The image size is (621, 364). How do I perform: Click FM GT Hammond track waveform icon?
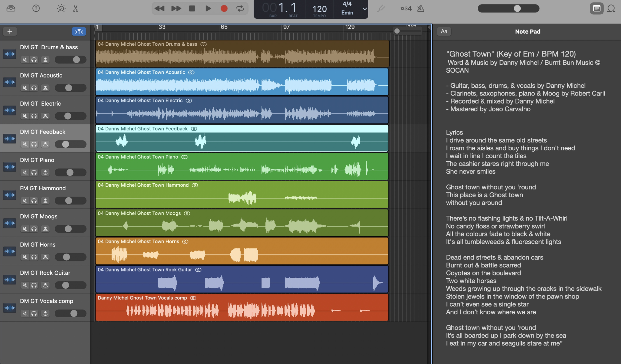pyautogui.click(x=9, y=195)
